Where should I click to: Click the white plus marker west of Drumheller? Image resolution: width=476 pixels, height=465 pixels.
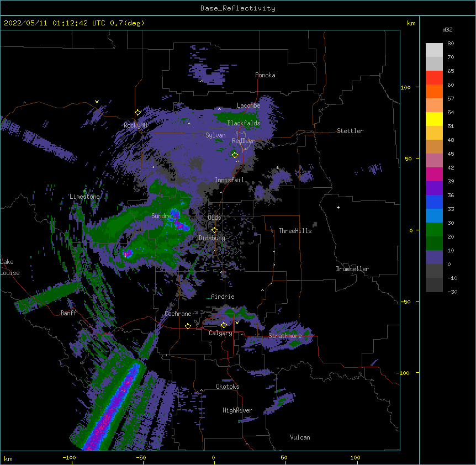338,207
